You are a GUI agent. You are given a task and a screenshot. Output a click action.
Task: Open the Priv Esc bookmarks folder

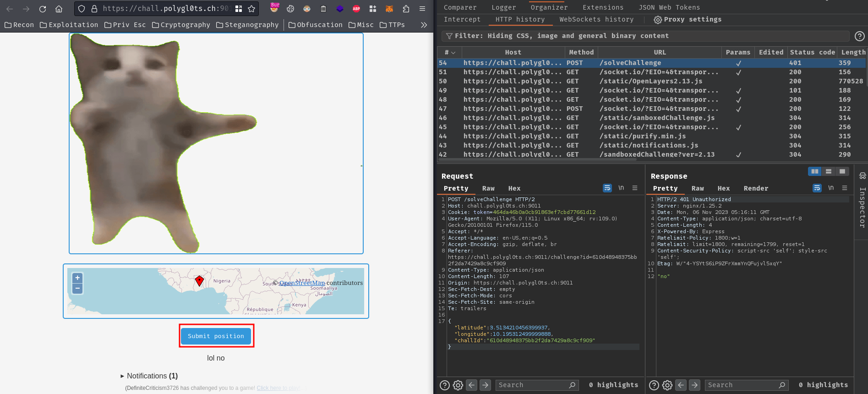tap(125, 25)
